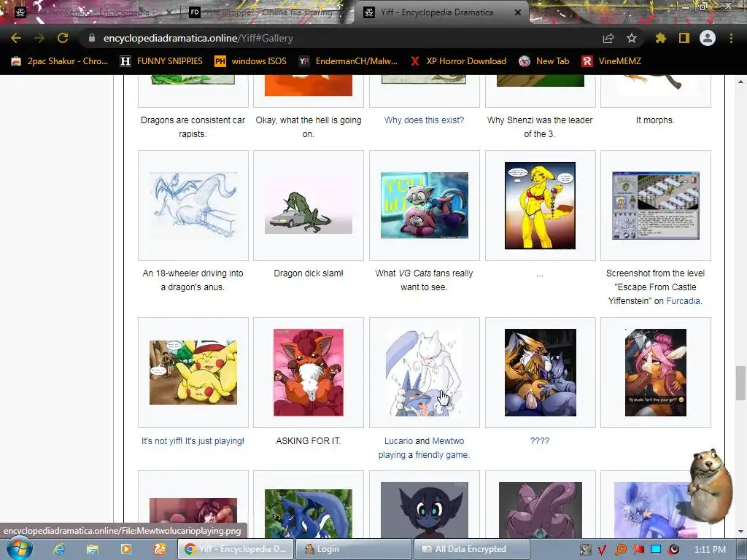
Task: View site info via padlock icon
Action: pyautogui.click(x=92, y=38)
